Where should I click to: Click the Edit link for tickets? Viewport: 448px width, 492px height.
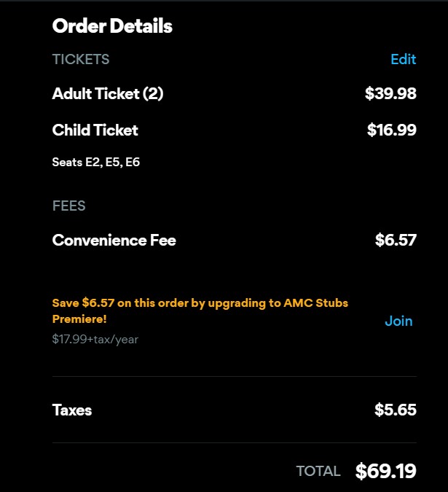403,60
